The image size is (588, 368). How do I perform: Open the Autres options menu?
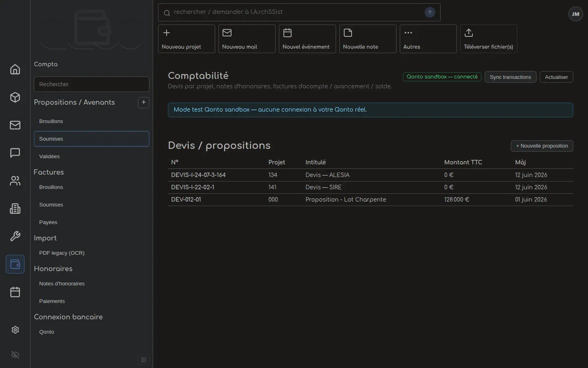[x=428, y=39]
